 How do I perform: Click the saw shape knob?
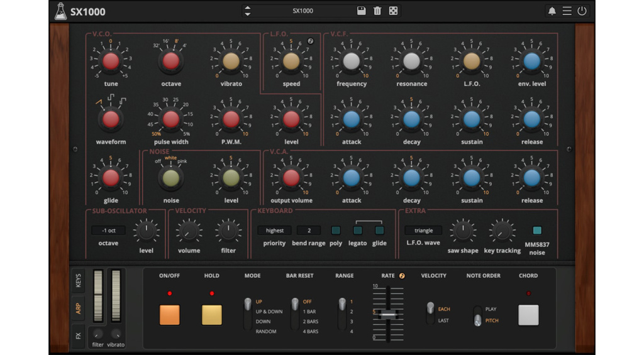(463, 231)
